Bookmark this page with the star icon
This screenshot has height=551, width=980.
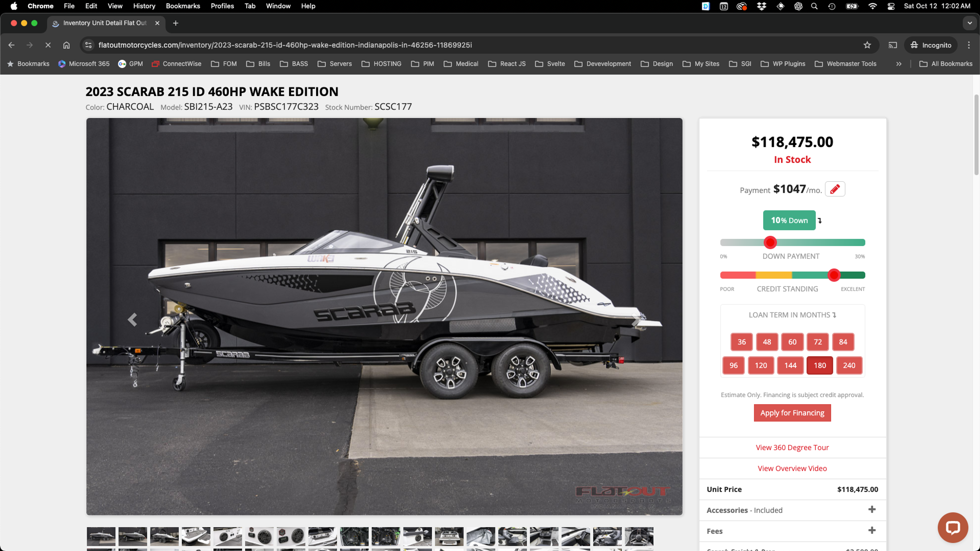(867, 45)
